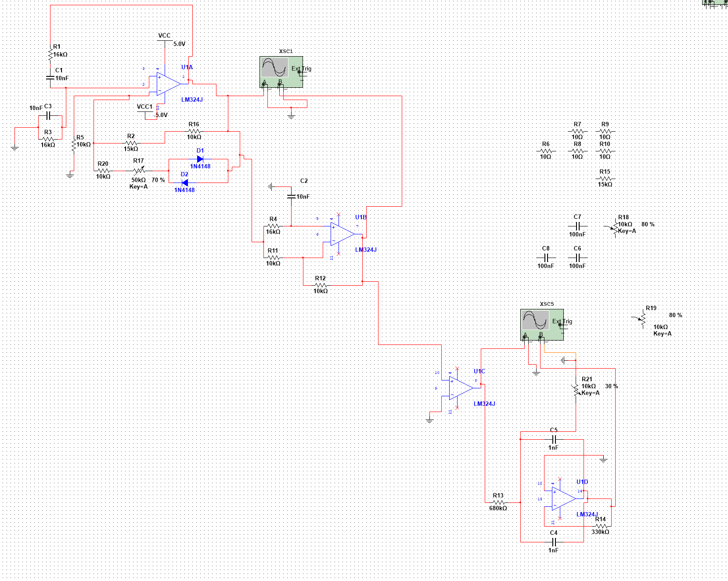Click the U1A op-amp symbol
This screenshot has height=581, width=728.
168,83
